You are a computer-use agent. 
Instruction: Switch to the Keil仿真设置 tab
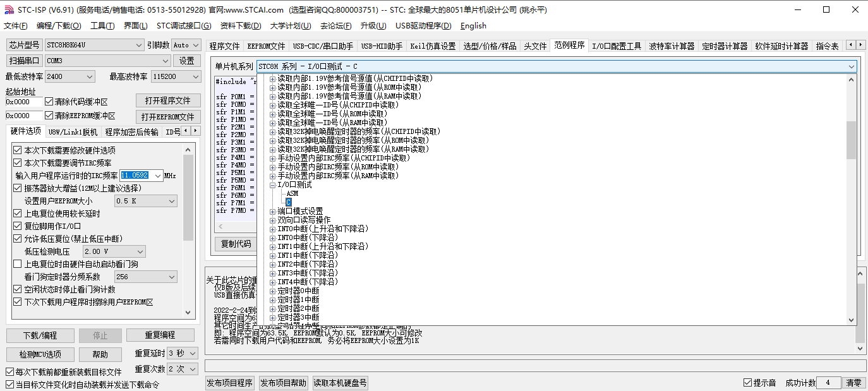click(x=433, y=46)
